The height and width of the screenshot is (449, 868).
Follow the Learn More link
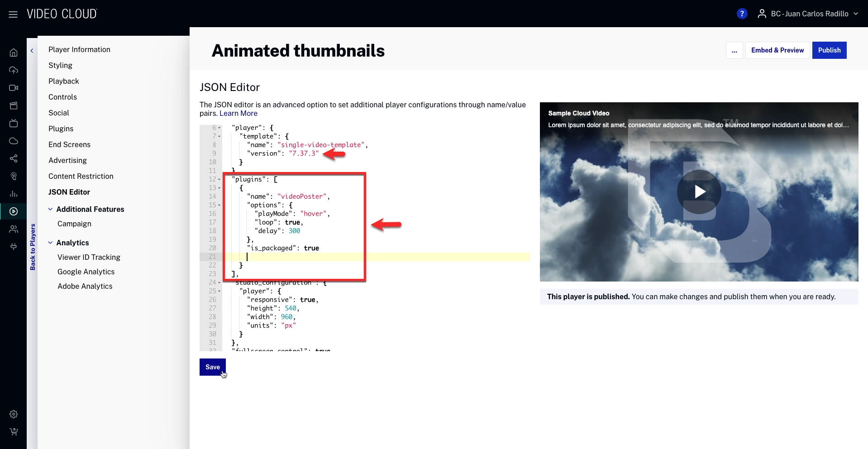pyautogui.click(x=238, y=113)
